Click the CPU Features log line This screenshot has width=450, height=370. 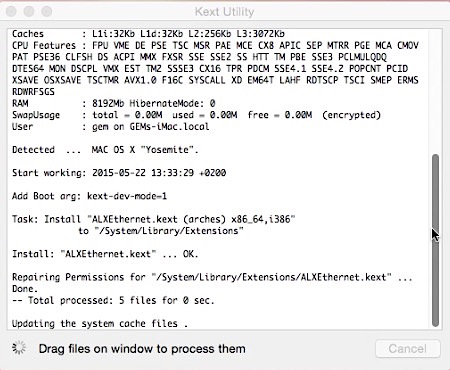click(x=215, y=45)
